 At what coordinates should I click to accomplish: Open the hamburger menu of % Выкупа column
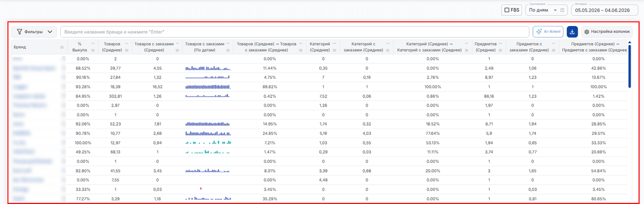point(93,50)
